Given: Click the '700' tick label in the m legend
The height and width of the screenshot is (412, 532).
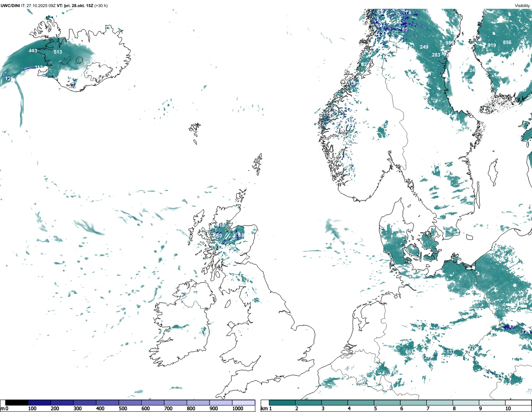Looking at the screenshot, I should click(x=168, y=409).
